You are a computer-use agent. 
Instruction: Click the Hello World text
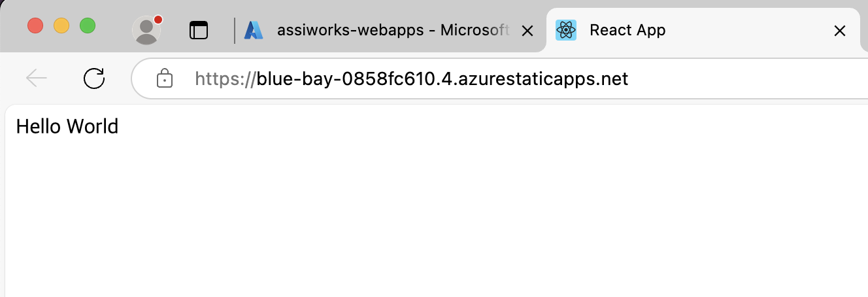pos(67,126)
